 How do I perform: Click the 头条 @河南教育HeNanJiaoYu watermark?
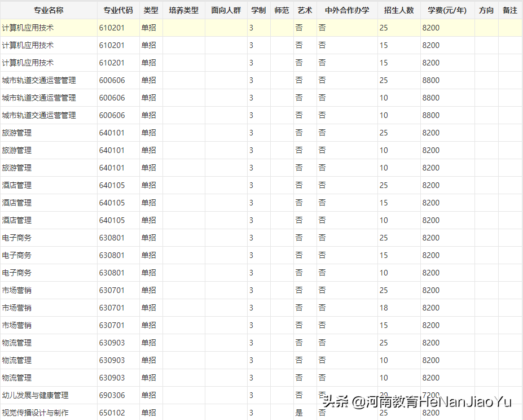[417, 402]
